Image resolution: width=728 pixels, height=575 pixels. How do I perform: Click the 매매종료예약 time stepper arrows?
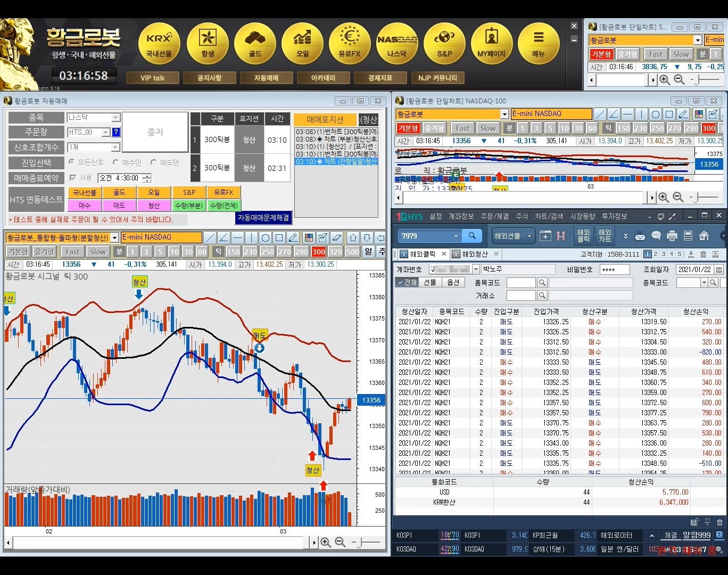[147, 178]
